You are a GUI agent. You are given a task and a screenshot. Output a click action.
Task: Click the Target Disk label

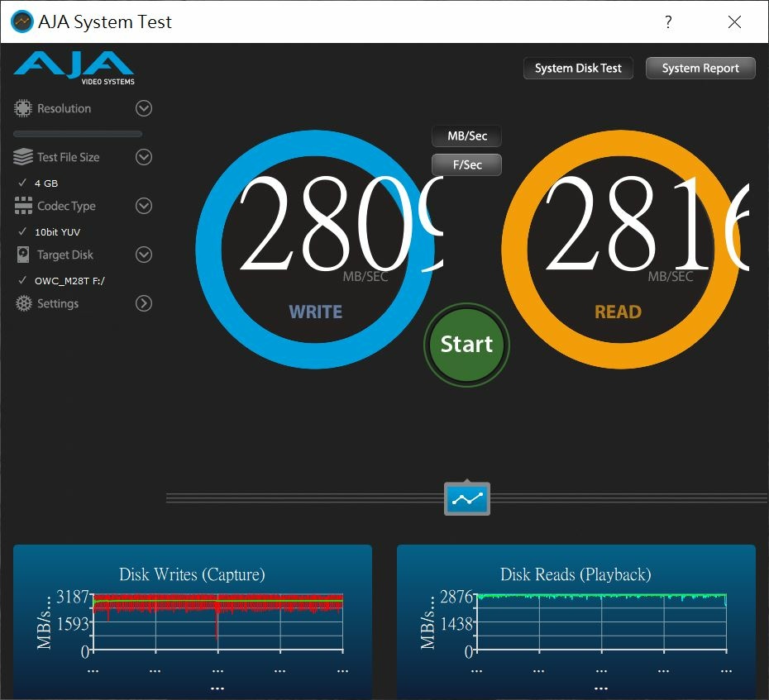click(65, 255)
